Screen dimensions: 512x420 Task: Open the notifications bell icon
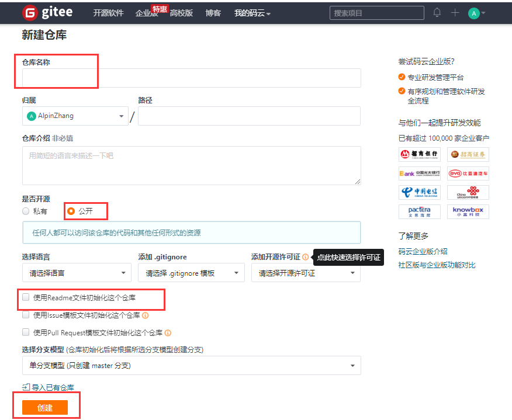[437, 13]
